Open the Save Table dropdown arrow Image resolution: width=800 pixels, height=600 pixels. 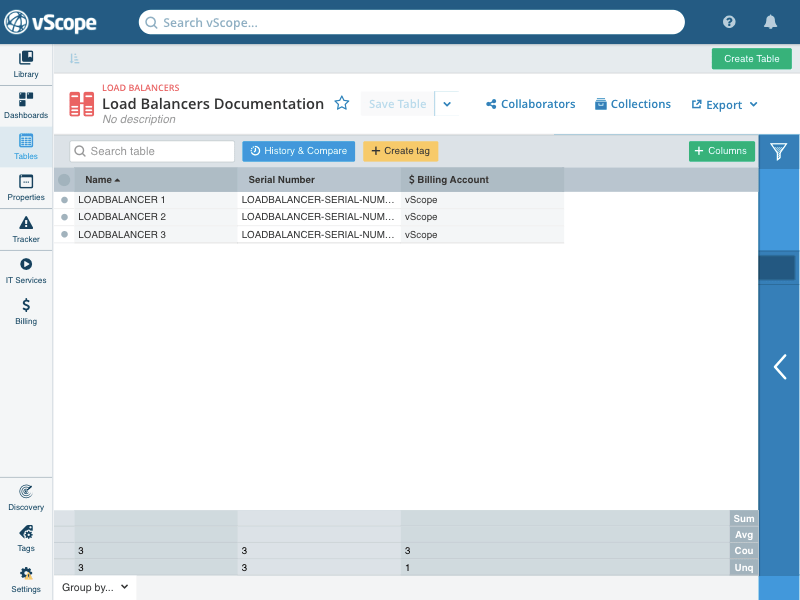(x=447, y=104)
